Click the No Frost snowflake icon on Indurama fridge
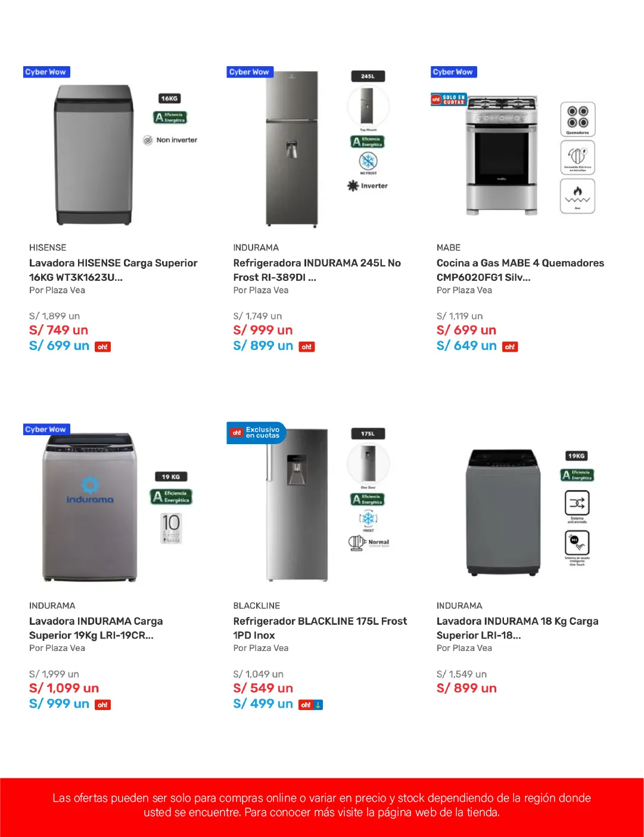644x837 pixels. 368,161
